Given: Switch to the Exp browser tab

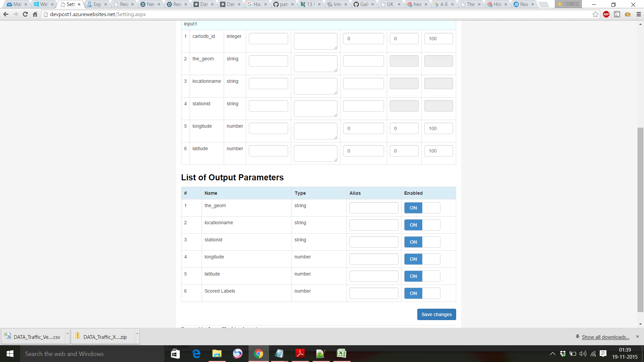Looking at the screenshot, I should coord(97,4).
